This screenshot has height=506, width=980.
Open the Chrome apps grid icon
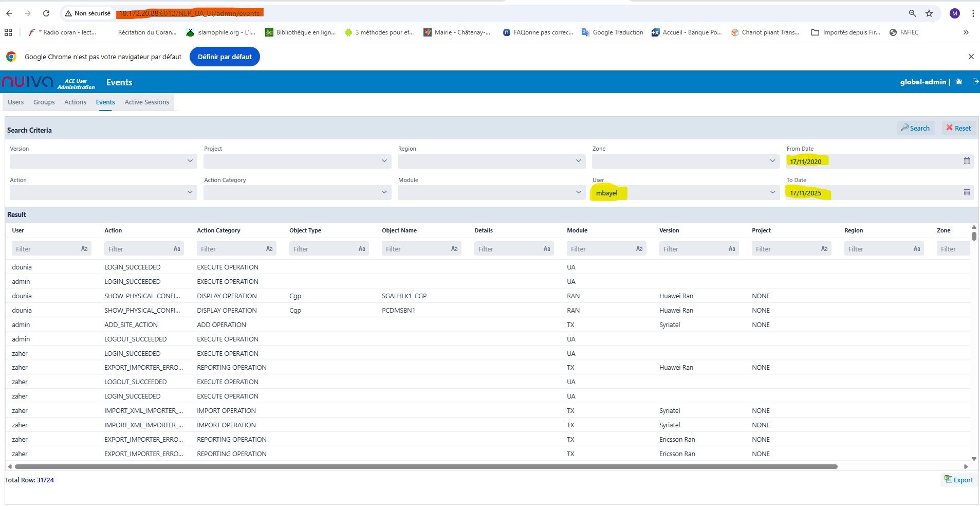8,32
